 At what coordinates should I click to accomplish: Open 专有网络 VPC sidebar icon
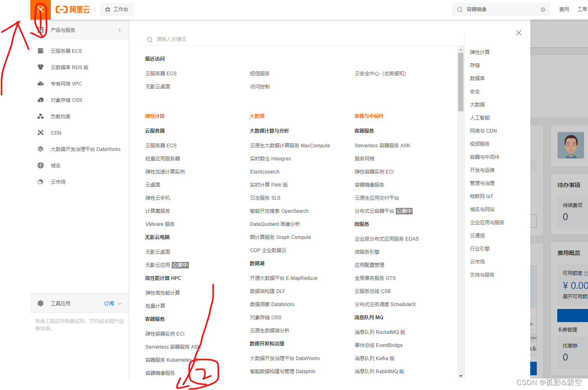(x=41, y=83)
